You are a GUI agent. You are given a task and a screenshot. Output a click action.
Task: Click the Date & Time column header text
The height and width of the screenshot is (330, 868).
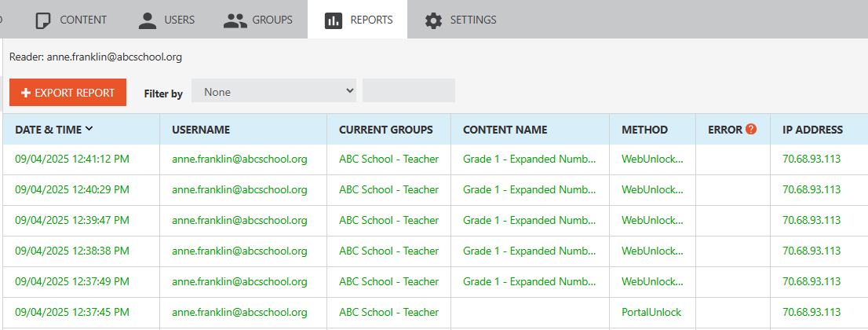point(48,130)
